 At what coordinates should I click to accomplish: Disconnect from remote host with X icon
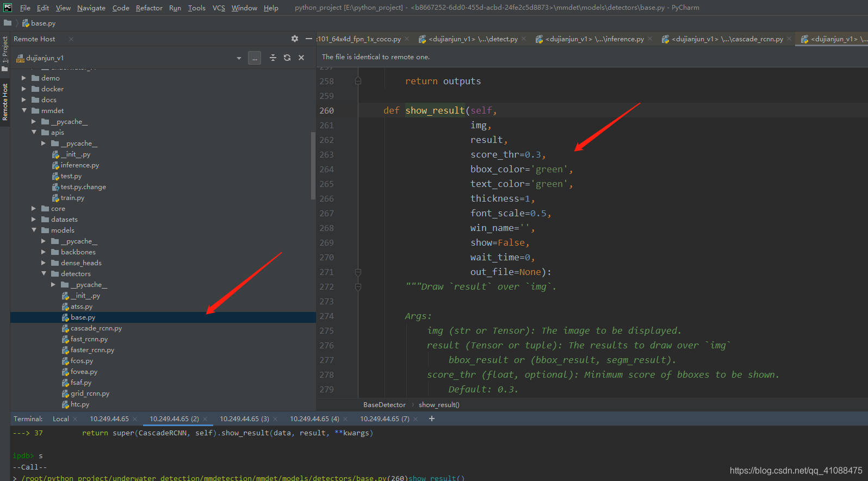pyautogui.click(x=301, y=58)
